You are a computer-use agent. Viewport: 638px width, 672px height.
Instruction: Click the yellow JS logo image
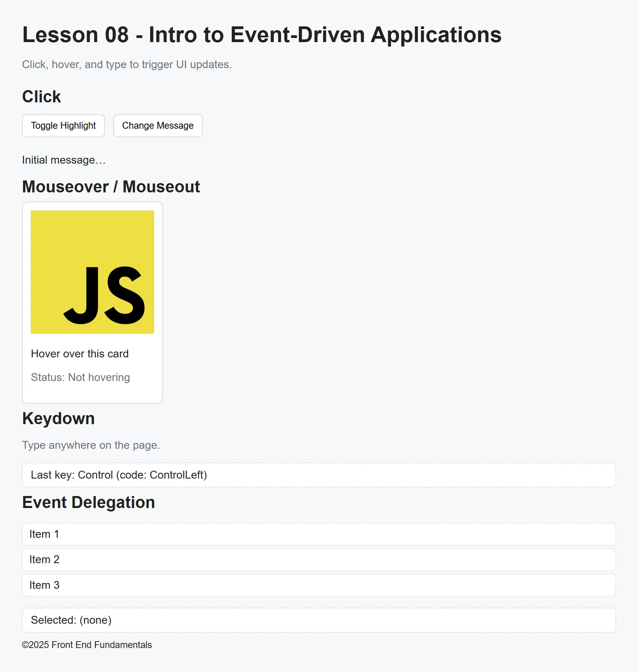tap(92, 272)
